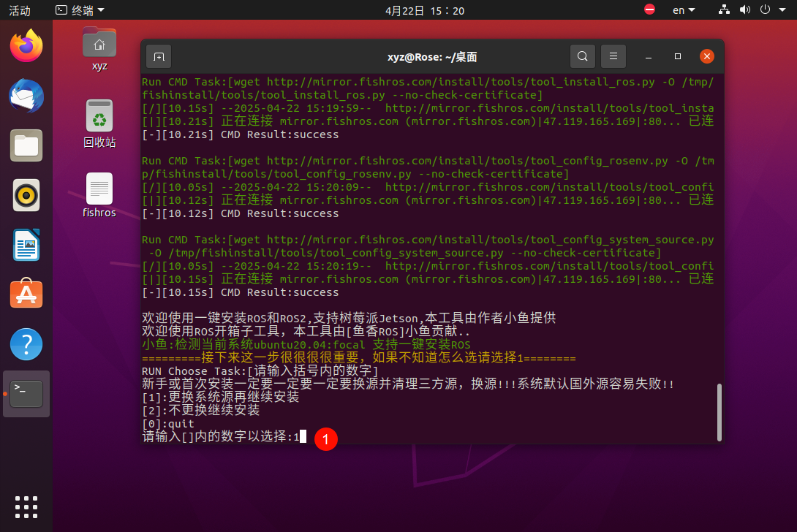Screen dimensions: 797x532
Task: Select the fishros file on desktop
Action: 99,196
